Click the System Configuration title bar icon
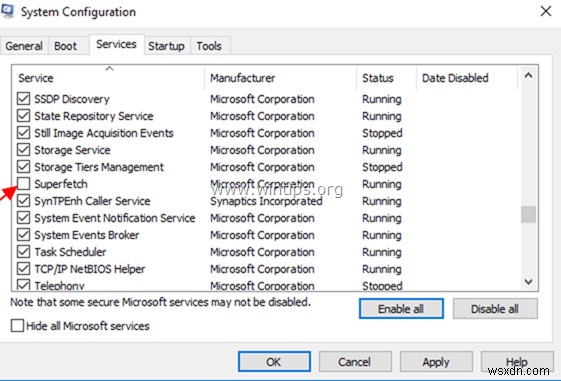 [8, 11]
